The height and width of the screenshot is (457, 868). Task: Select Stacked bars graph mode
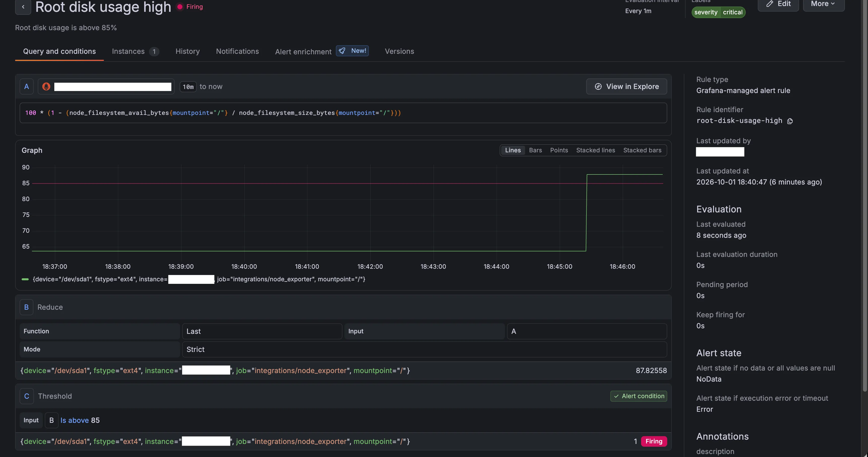pyautogui.click(x=642, y=150)
